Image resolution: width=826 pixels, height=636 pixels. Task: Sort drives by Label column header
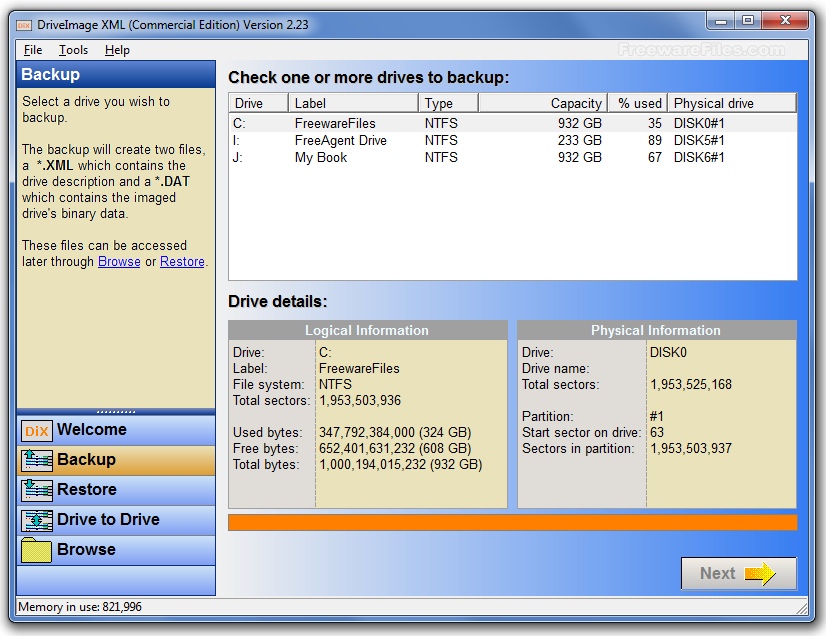[353, 103]
